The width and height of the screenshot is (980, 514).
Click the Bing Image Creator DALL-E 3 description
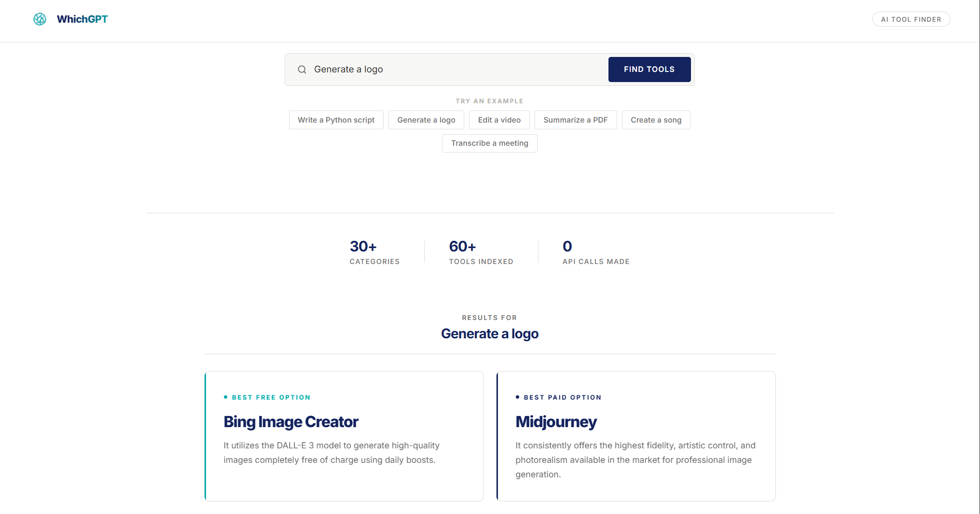331,453
